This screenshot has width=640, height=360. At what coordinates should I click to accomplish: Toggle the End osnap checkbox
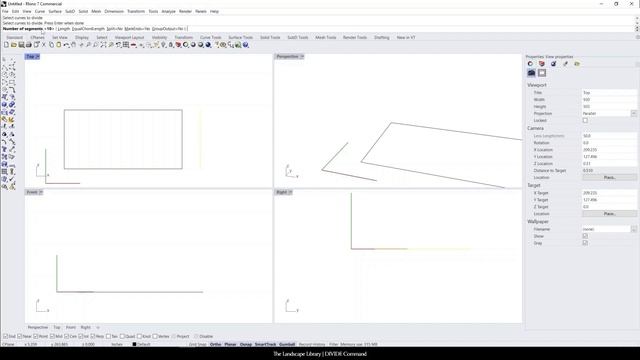click(5, 336)
